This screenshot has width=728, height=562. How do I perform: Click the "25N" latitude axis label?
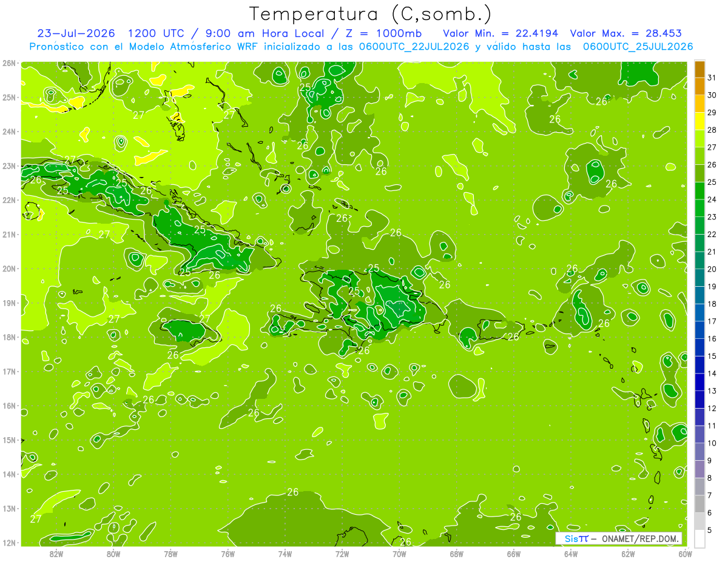tap(9, 97)
